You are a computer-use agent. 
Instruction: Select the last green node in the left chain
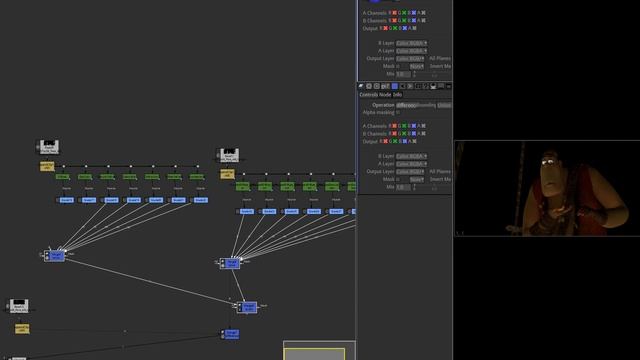click(197, 177)
